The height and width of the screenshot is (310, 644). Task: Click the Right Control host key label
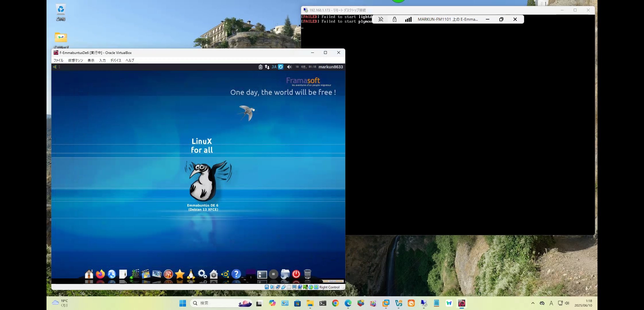(329, 287)
